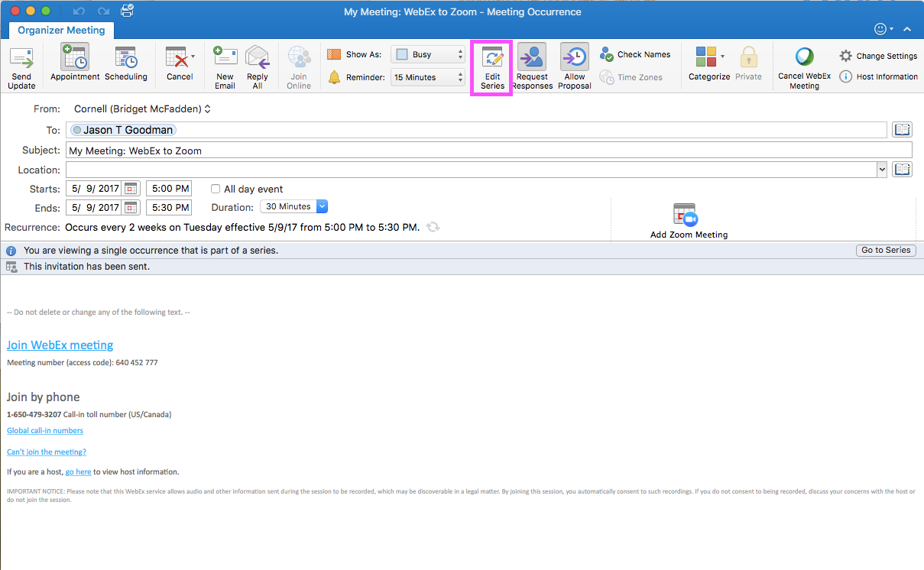Open the Scheduling view
The image size is (924, 570).
tap(126, 63)
